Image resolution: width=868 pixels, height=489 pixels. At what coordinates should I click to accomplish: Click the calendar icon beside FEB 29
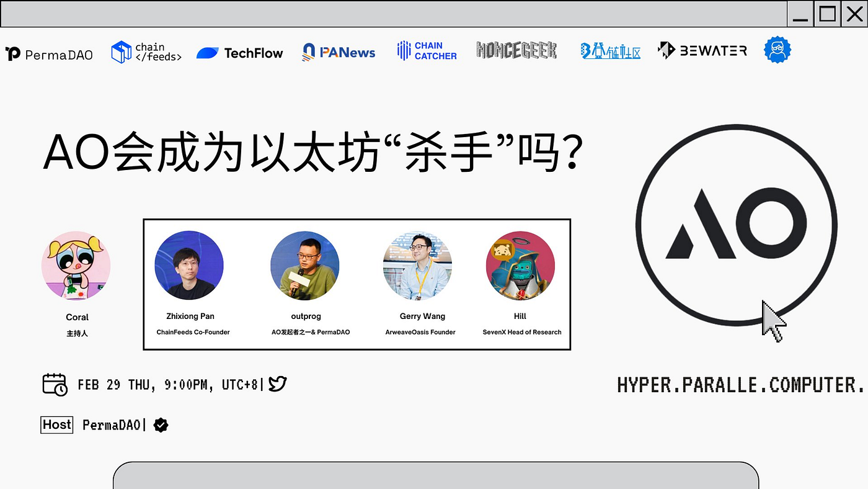(55, 385)
